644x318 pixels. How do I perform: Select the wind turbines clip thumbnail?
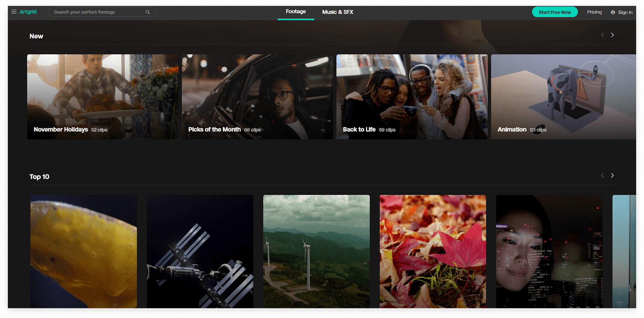(317, 251)
